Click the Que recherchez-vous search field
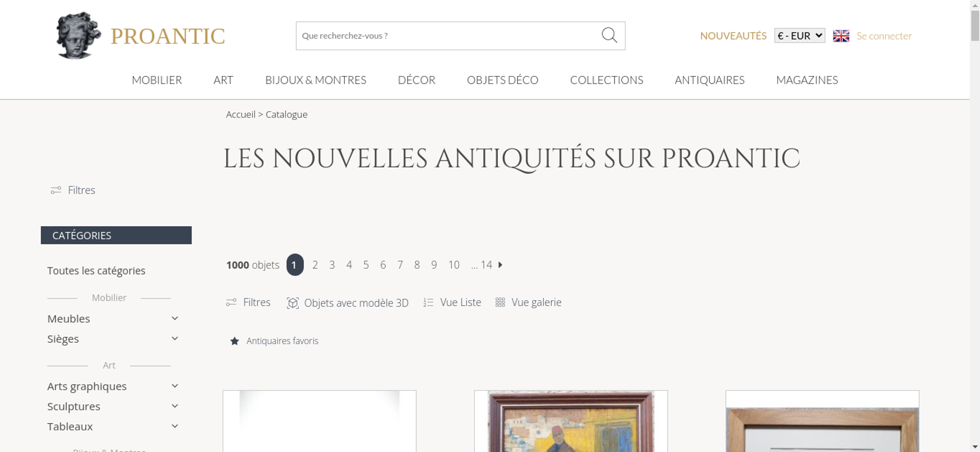This screenshot has width=980, height=452. click(448, 36)
